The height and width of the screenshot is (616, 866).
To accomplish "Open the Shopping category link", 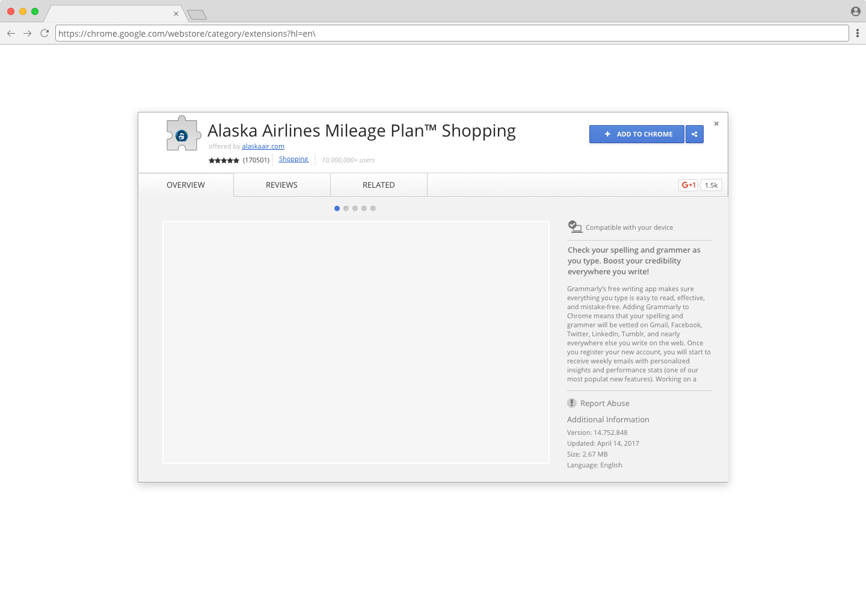I will (293, 159).
